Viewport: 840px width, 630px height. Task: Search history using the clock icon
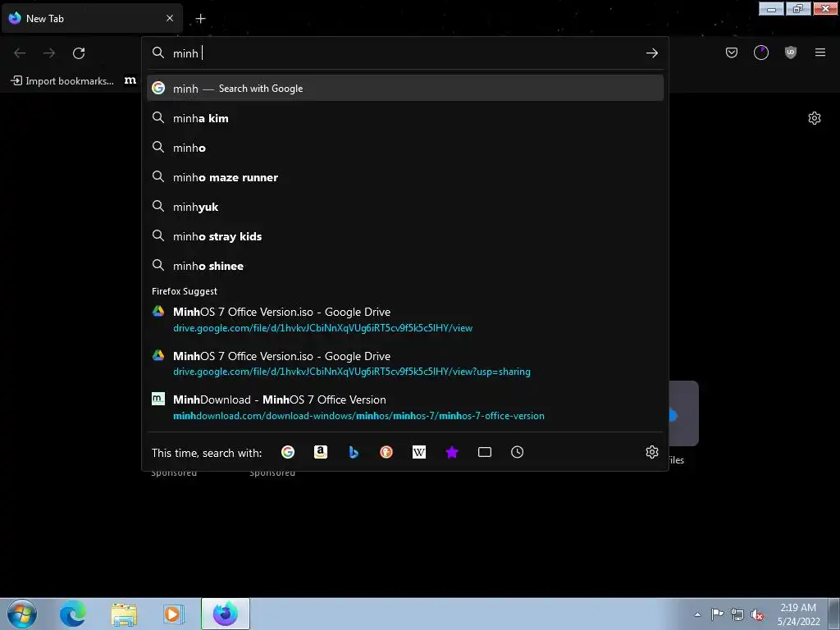point(517,452)
